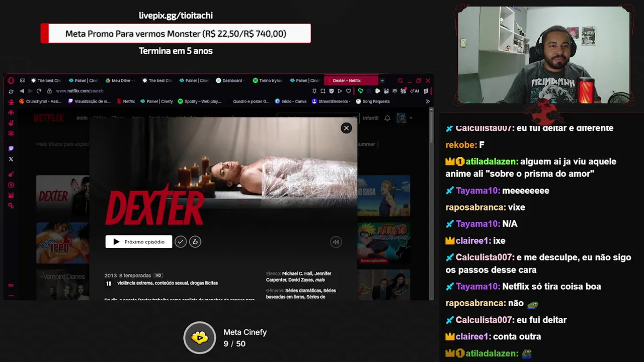Click the Meta Cinefy goal icon
Viewport: 644px width, 362px height.
point(200,338)
